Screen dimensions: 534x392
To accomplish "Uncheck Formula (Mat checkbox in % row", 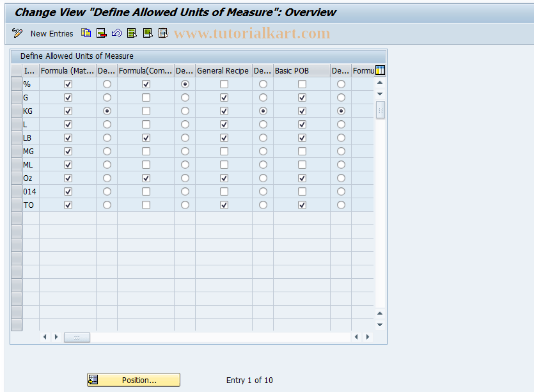I will (x=68, y=84).
